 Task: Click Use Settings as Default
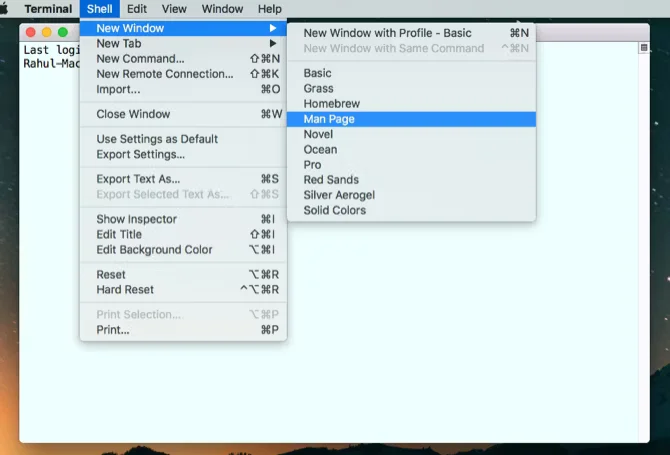coord(157,139)
